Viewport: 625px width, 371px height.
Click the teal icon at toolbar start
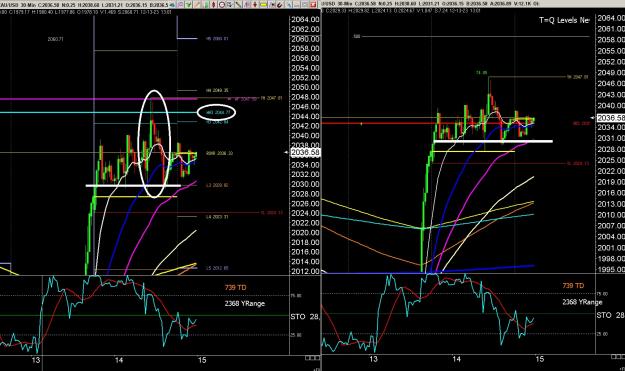click(172, 4)
